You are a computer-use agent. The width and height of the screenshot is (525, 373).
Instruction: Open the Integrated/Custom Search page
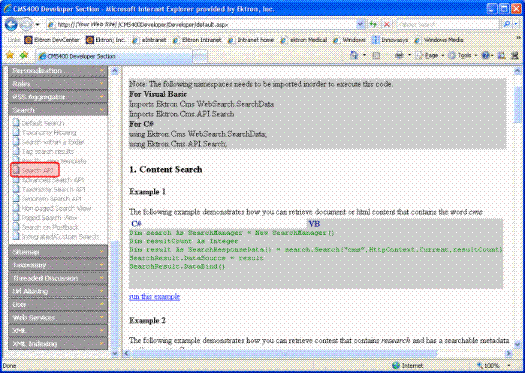(56, 236)
